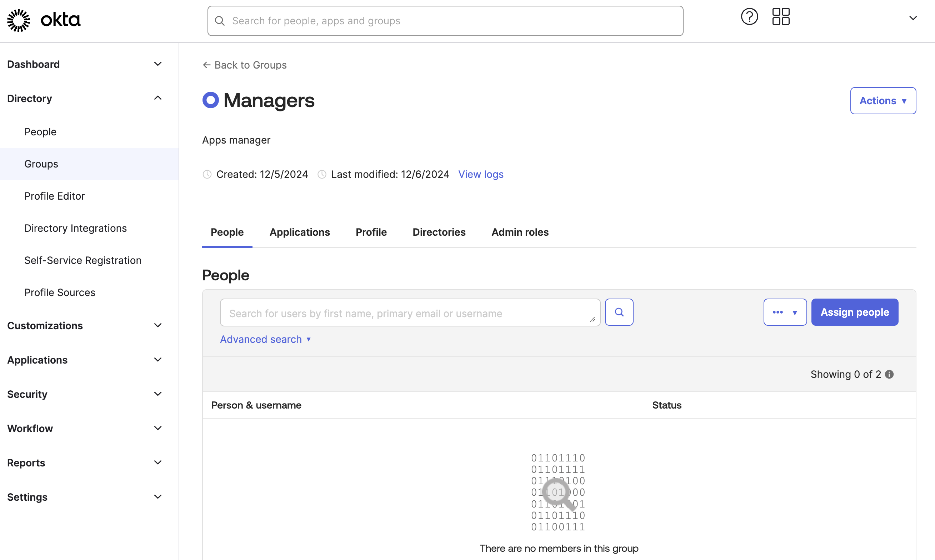Image resolution: width=935 pixels, height=560 pixels.
Task: Click the magnifying glass in the global search bar
Action: coord(220,21)
